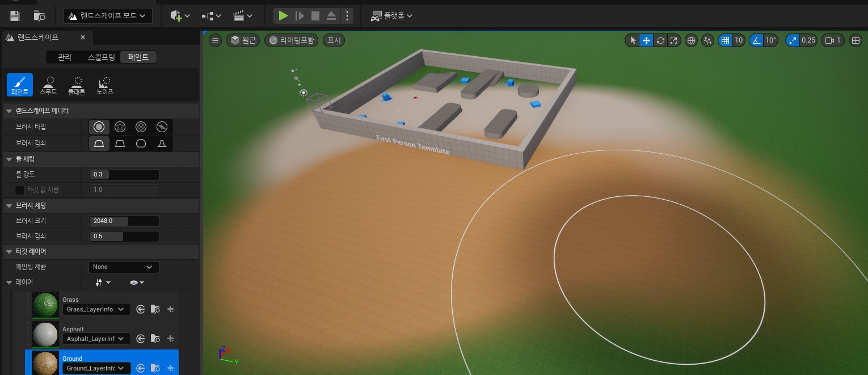This screenshot has height=375, width=868.
Task: Switch to the Manage (관리) tab
Action: coord(65,57)
